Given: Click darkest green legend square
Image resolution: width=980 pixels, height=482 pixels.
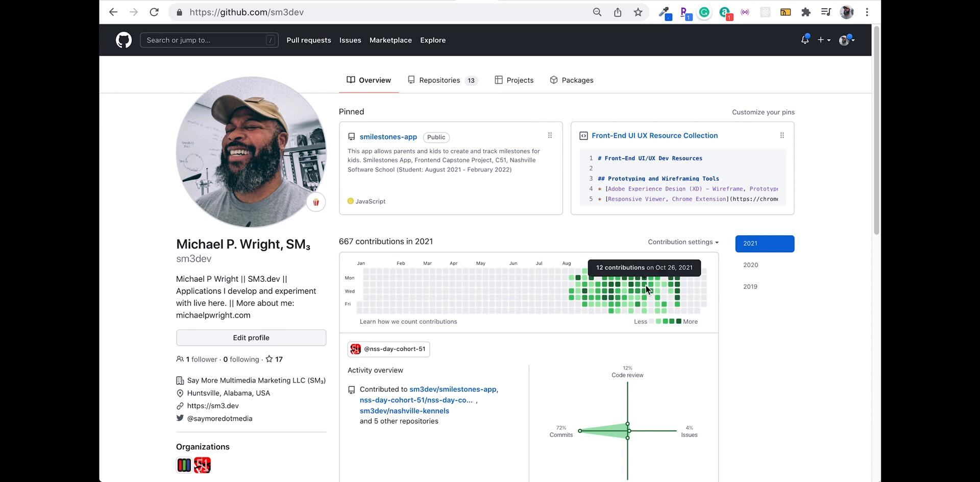Looking at the screenshot, I should [678, 321].
